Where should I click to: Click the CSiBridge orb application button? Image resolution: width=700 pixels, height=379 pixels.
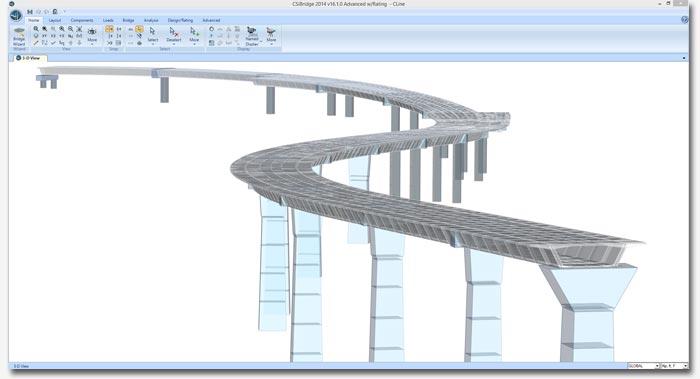point(16,16)
